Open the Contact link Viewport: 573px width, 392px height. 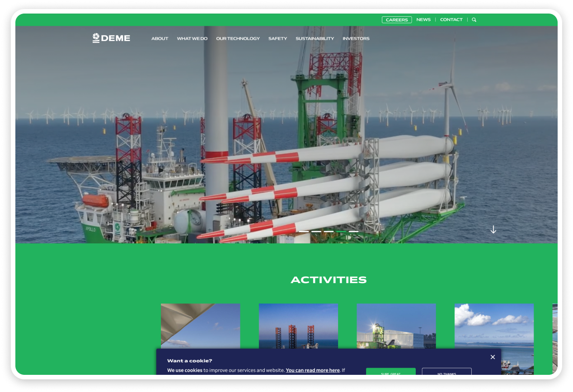point(451,20)
